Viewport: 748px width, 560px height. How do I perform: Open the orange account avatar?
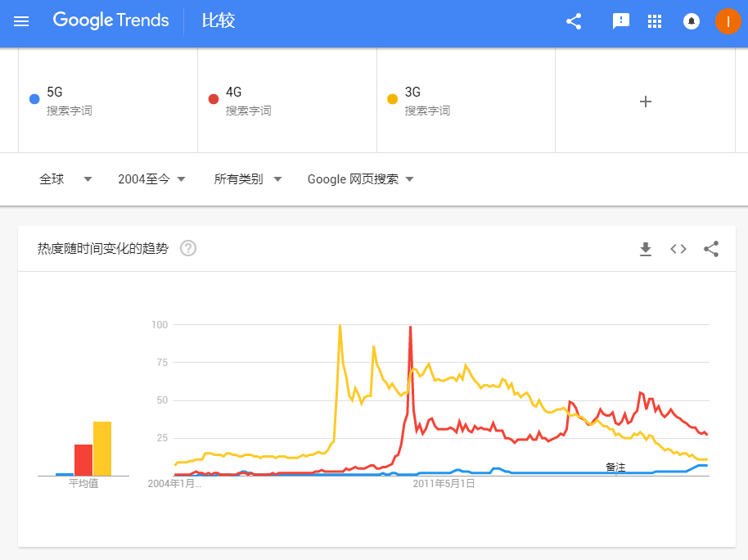728,21
